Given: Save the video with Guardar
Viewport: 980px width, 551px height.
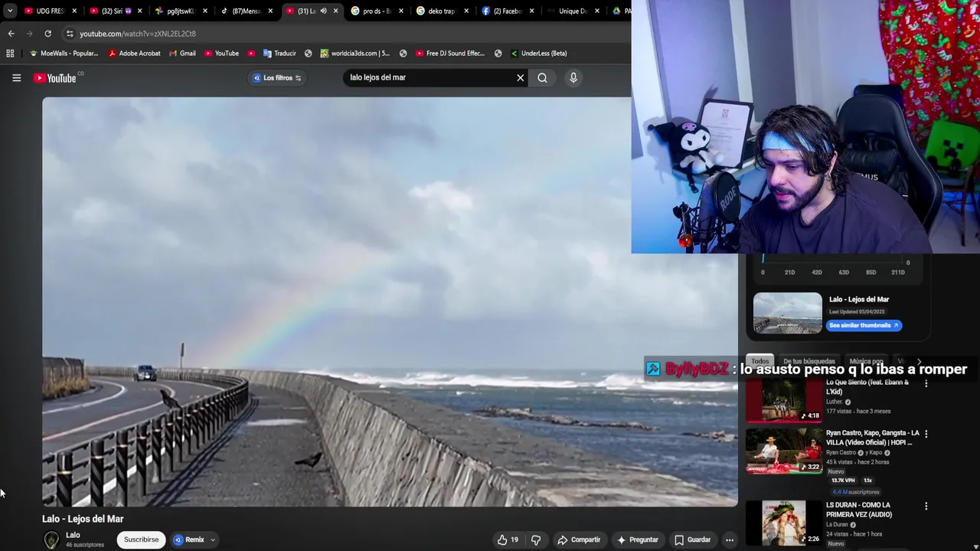Looking at the screenshot, I should click(x=692, y=540).
